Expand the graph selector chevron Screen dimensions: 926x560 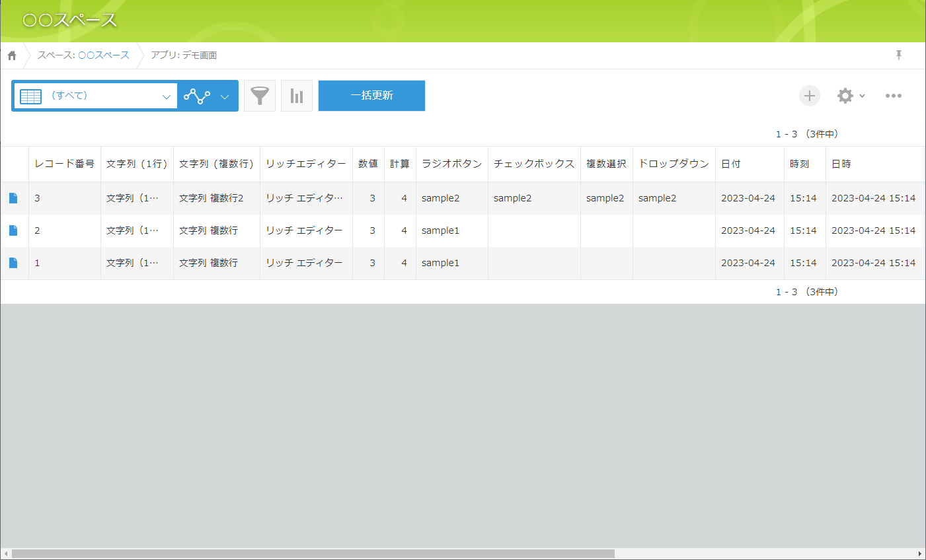point(224,95)
